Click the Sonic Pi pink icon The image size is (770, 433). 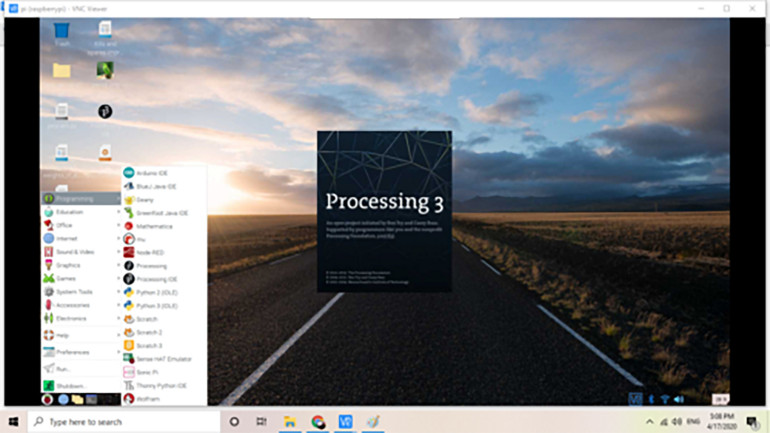[129, 372]
